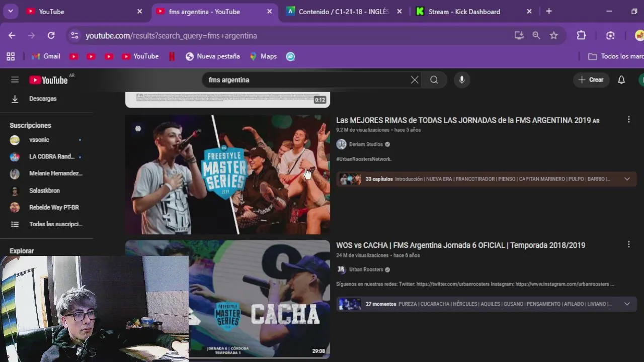Image resolution: width=644 pixels, height=362 pixels.
Task: Open the notifications bell
Action: pyautogui.click(x=621, y=80)
